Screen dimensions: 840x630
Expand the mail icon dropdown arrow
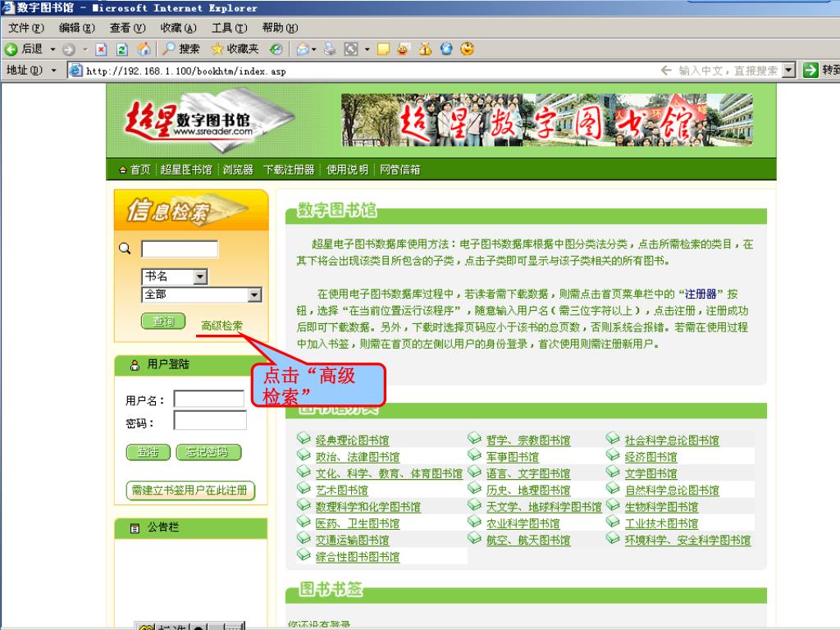point(314,50)
